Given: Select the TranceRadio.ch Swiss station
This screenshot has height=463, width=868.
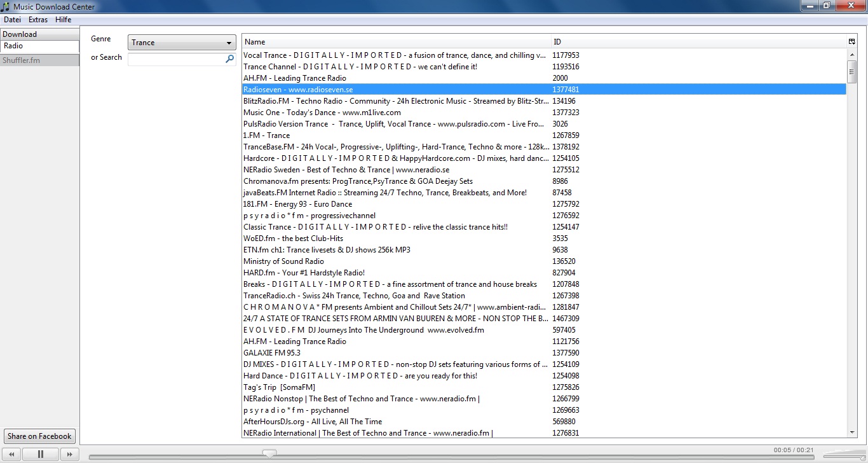Looking at the screenshot, I should 545,296.
